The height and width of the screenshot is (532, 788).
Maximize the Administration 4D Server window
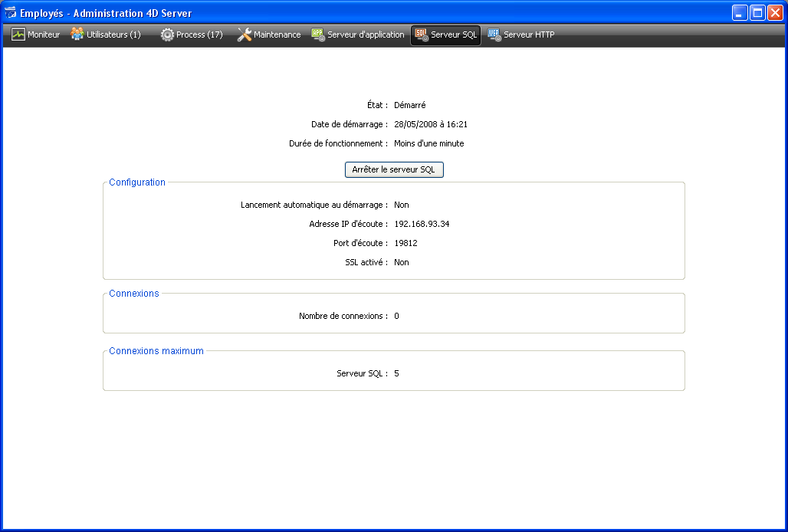pyautogui.click(x=757, y=13)
